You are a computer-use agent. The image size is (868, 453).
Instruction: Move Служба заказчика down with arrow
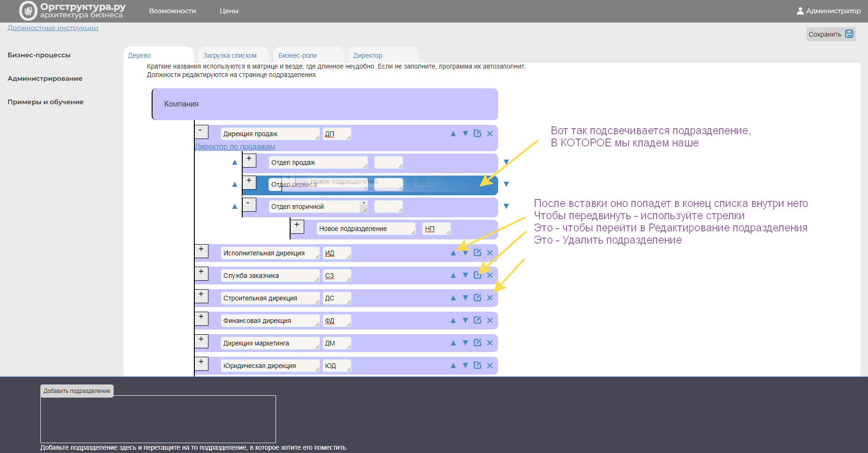(x=465, y=276)
